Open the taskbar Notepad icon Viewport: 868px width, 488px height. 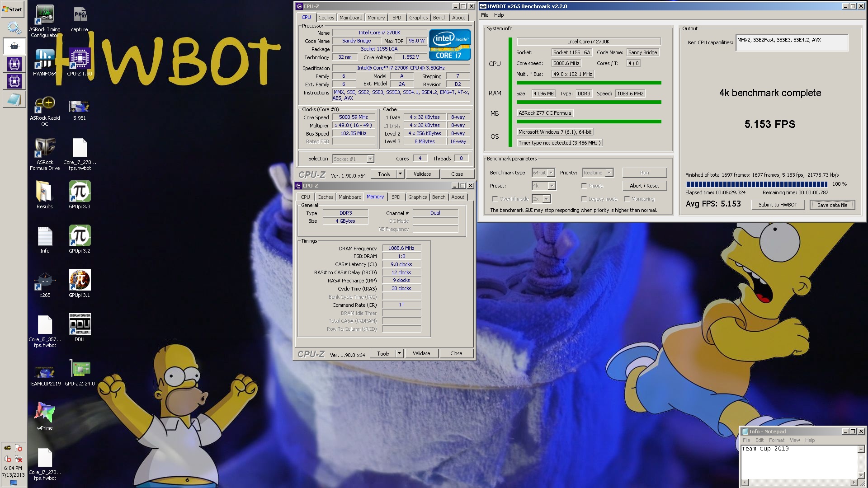point(14,99)
